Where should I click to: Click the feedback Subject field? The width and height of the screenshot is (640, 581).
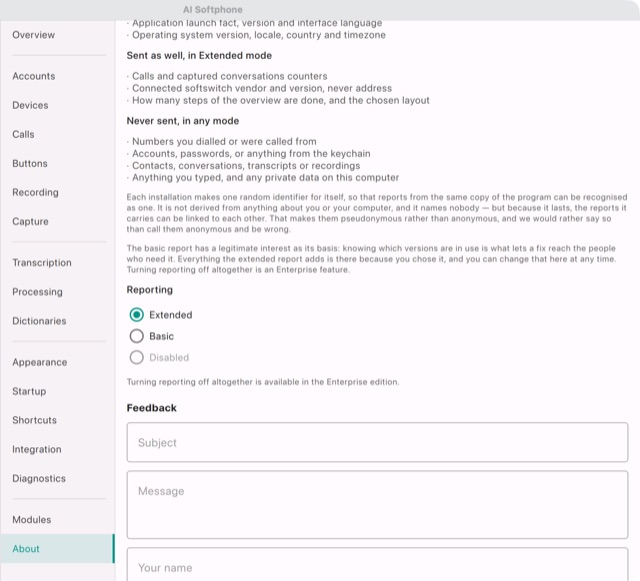377,442
